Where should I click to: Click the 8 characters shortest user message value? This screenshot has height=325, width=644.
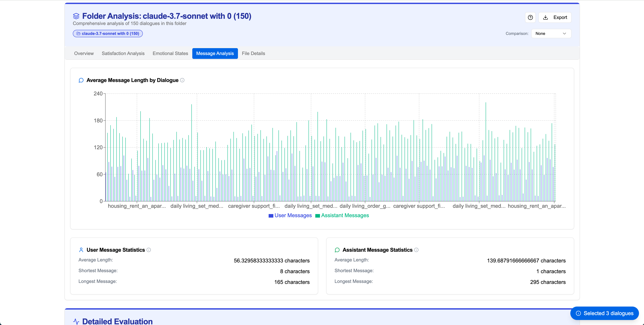(295, 271)
